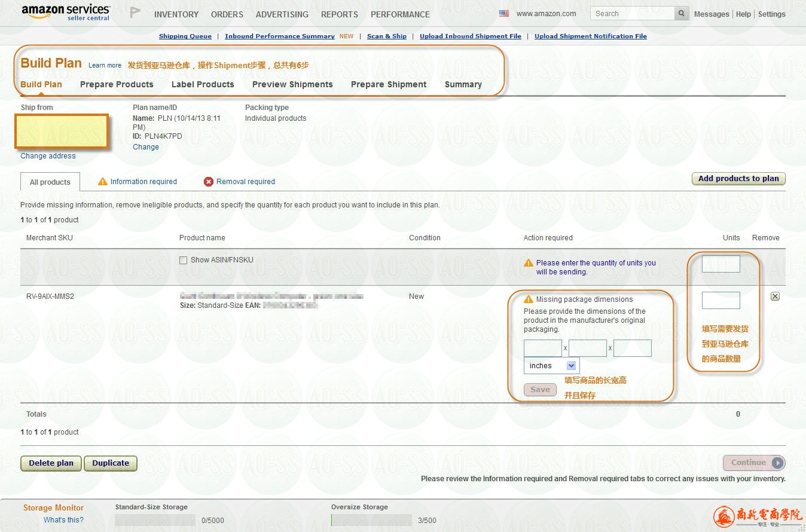The height and width of the screenshot is (532, 806).
Task: Go to the Prepare Shipment step
Action: pyautogui.click(x=389, y=84)
